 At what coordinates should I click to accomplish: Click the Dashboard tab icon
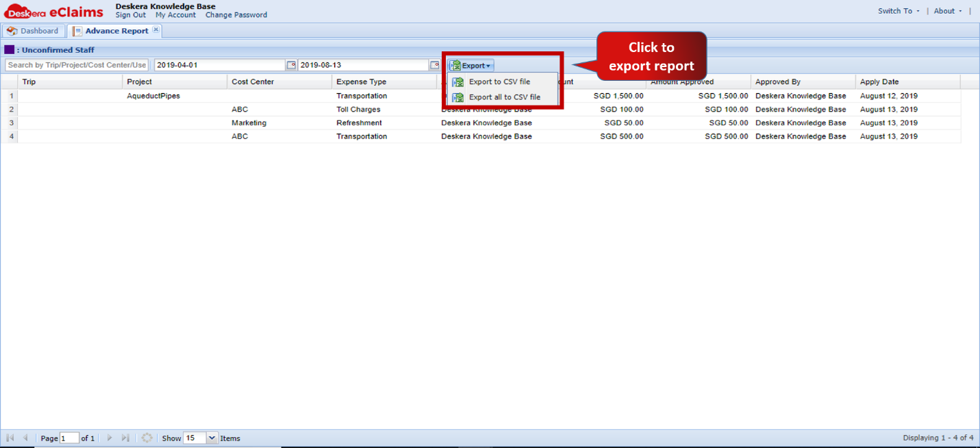point(12,31)
